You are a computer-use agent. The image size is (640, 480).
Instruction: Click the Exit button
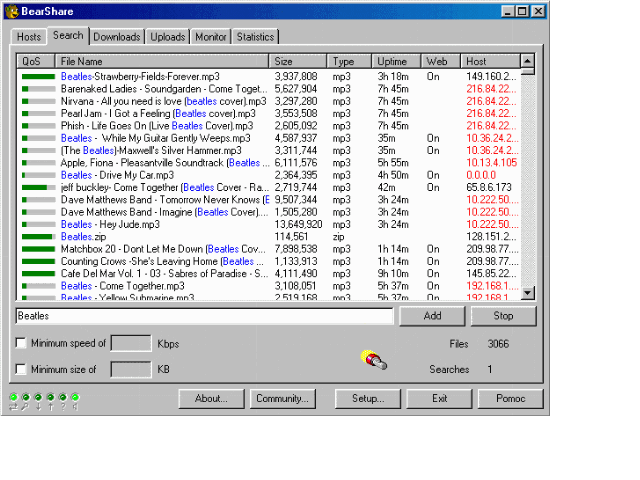click(x=439, y=398)
